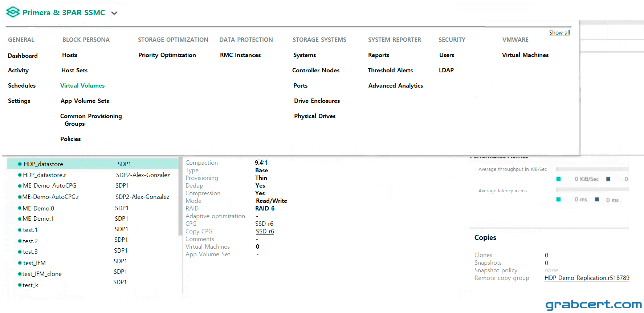This screenshot has width=644, height=313.
Task: Open the LDAP security settings
Action: (446, 71)
